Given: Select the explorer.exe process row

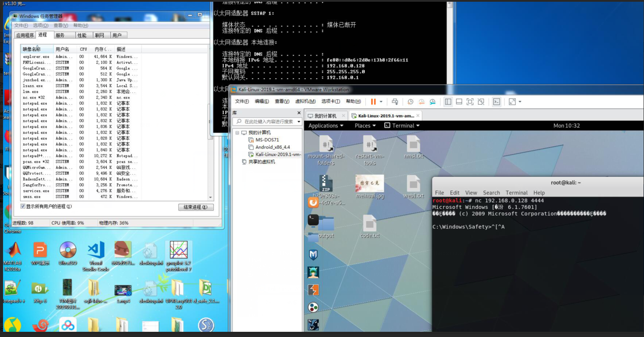Looking at the screenshot, I should pos(115,56).
